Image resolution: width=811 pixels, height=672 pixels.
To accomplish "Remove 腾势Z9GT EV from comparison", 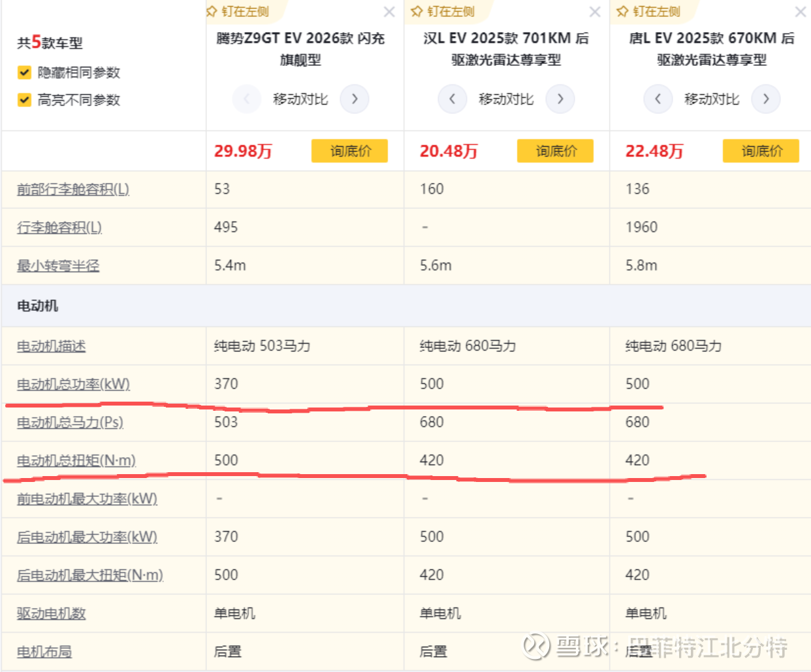I will pos(389,12).
